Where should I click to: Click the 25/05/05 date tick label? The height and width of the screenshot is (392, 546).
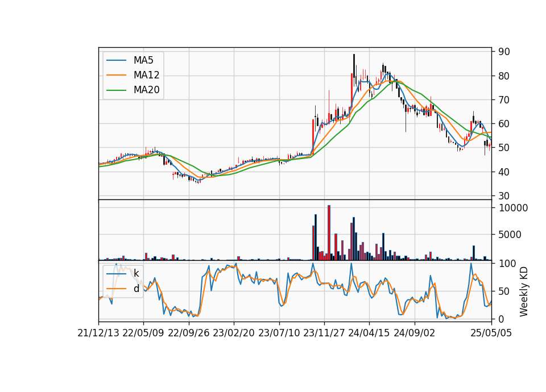click(x=491, y=333)
